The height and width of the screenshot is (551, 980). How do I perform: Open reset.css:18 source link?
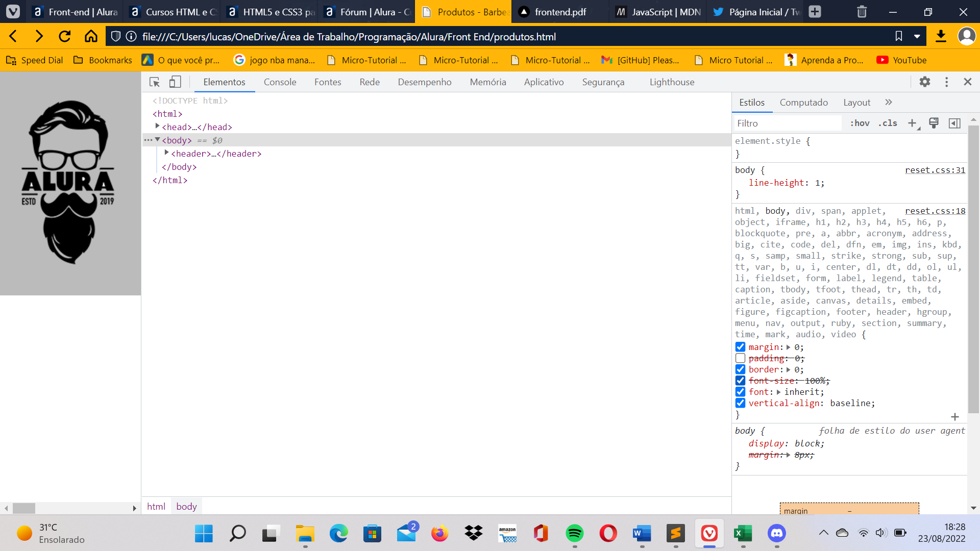[x=935, y=211]
